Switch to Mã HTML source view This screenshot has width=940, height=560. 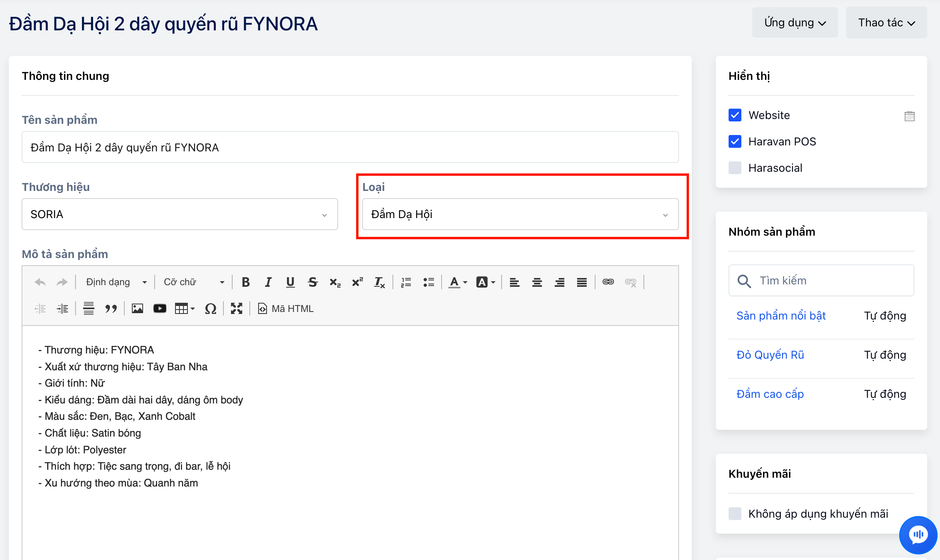286,309
